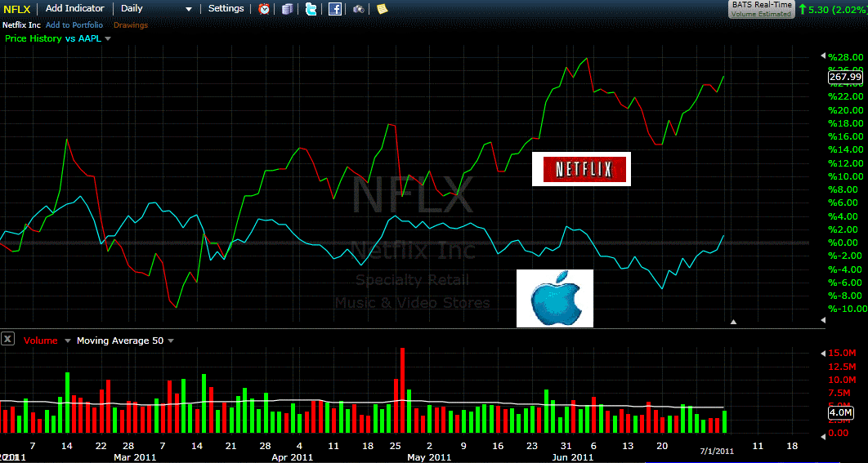Share chart via Facebook icon
This screenshot has height=463, width=868.
pyautogui.click(x=335, y=9)
